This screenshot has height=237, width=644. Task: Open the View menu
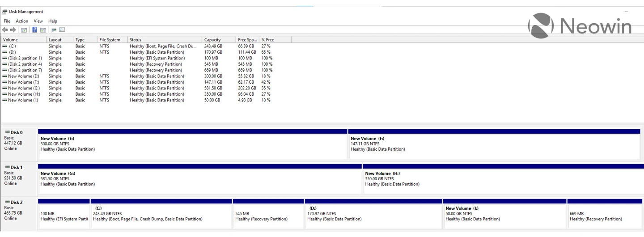point(38,21)
